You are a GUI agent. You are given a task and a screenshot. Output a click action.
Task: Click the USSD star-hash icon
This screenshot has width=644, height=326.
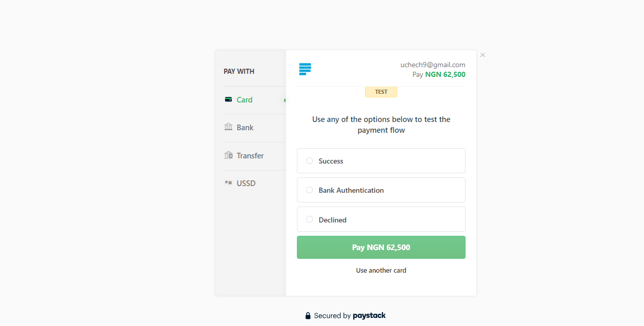point(229,183)
